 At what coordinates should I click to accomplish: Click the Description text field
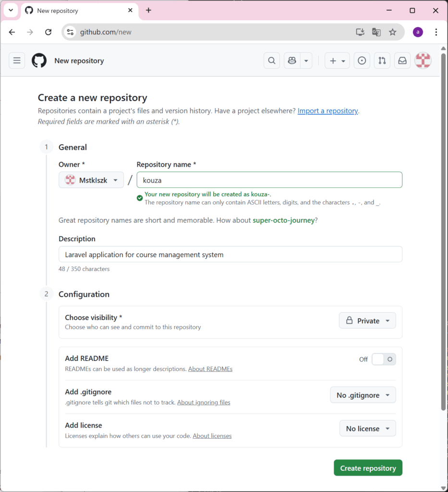230,255
